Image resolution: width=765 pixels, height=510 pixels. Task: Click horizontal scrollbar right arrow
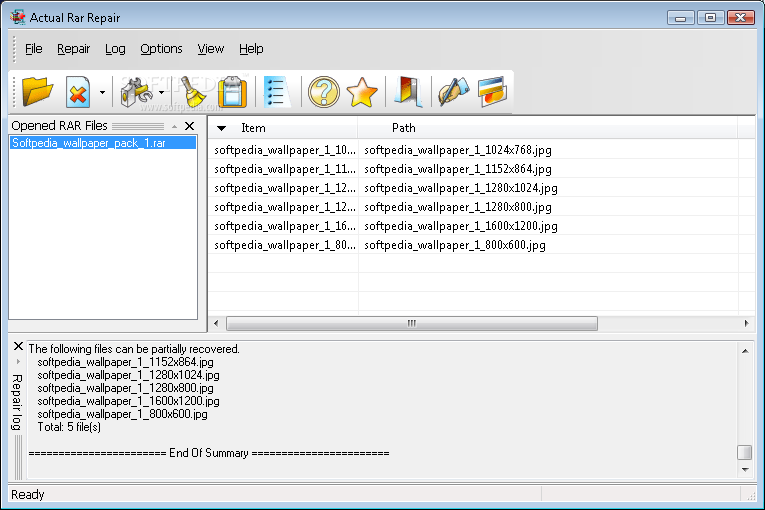746,323
